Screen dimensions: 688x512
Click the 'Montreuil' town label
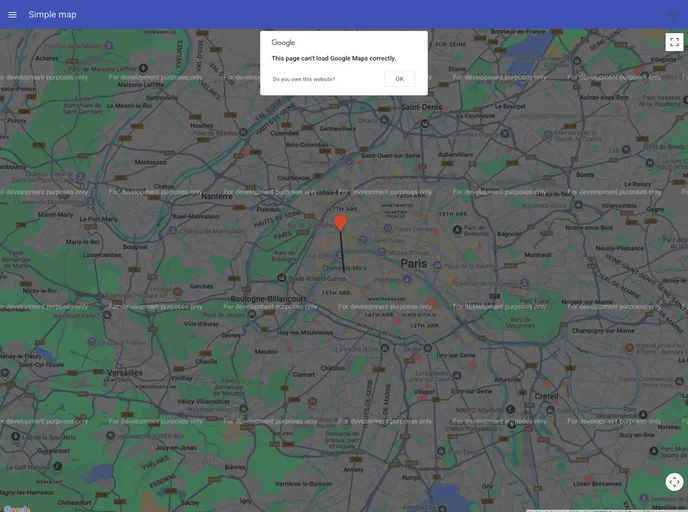[538, 255]
